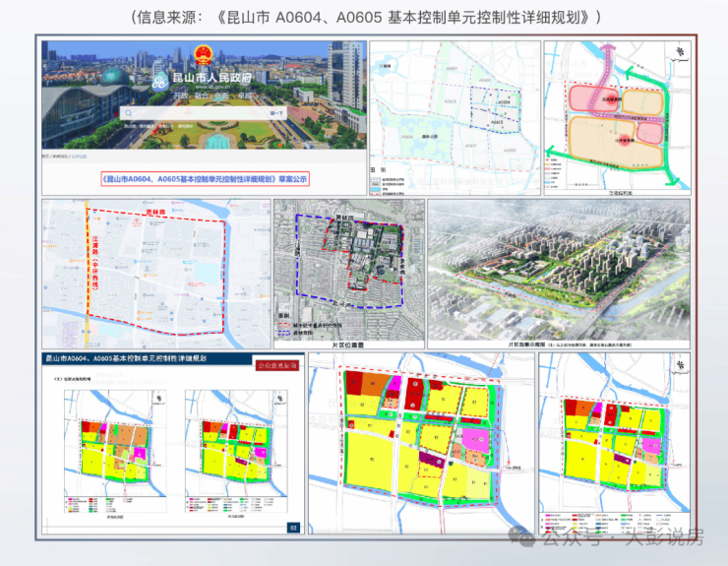Open the aerial rendering of the district

[559, 265]
